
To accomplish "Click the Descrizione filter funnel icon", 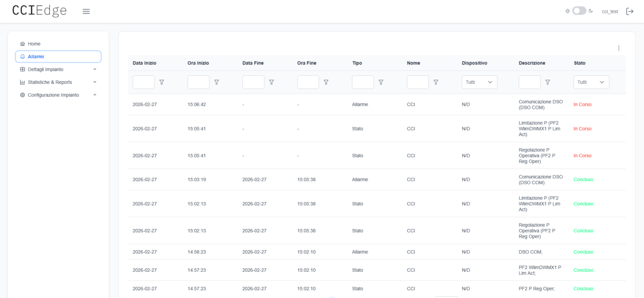I will (547, 82).
